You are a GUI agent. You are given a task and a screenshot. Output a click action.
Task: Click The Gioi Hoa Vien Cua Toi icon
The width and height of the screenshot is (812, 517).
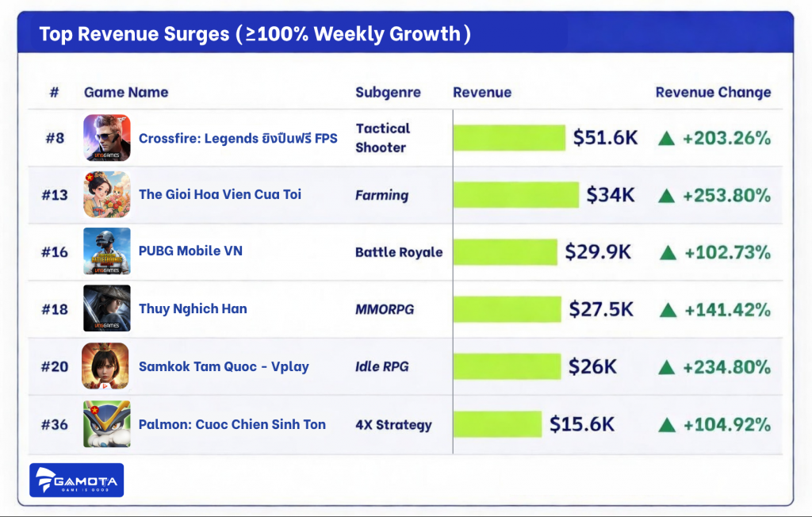(106, 194)
